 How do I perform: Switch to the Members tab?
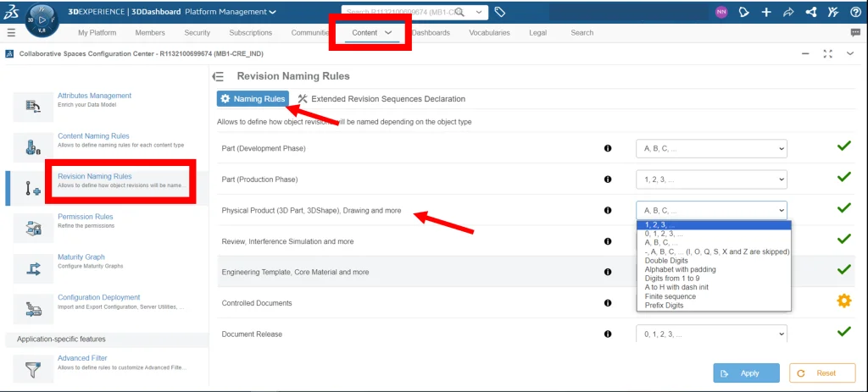(x=150, y=33)
